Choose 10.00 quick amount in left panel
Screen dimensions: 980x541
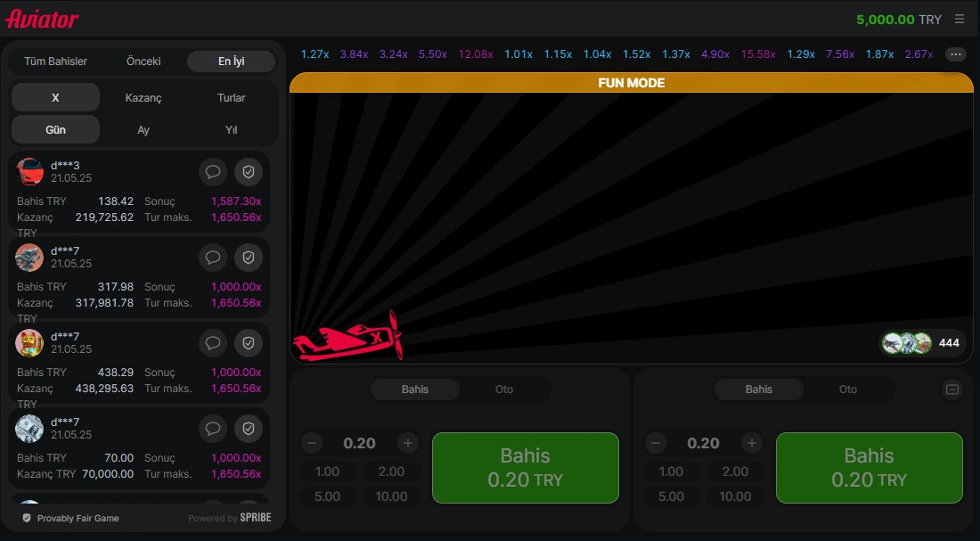pos(392,496)
